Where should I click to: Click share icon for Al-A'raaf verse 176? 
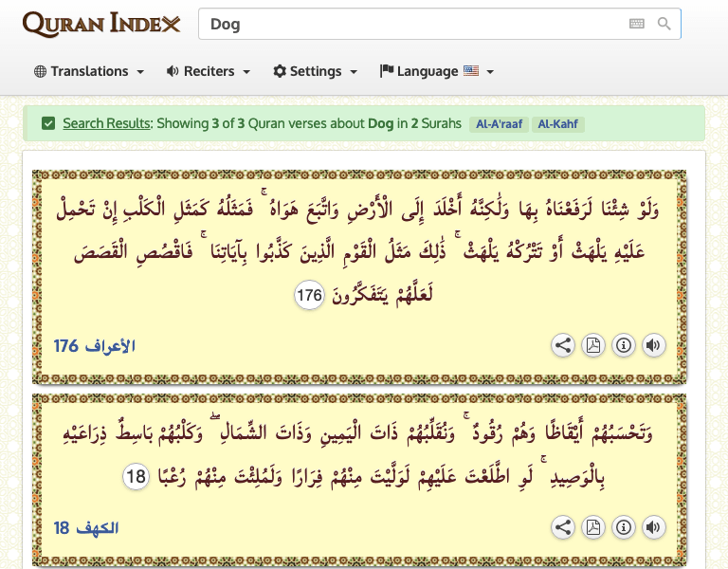pos(563,346)
